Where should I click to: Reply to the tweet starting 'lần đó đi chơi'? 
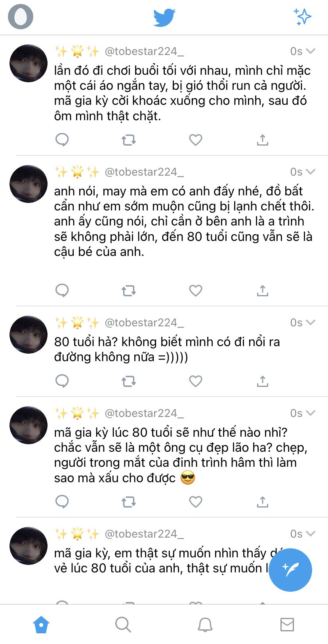62,140
